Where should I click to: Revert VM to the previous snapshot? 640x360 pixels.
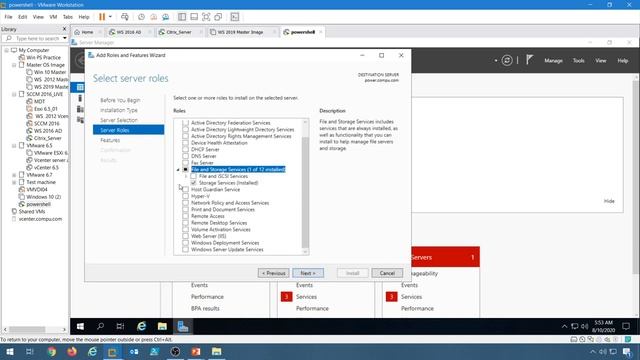click(x=153, y=17)
